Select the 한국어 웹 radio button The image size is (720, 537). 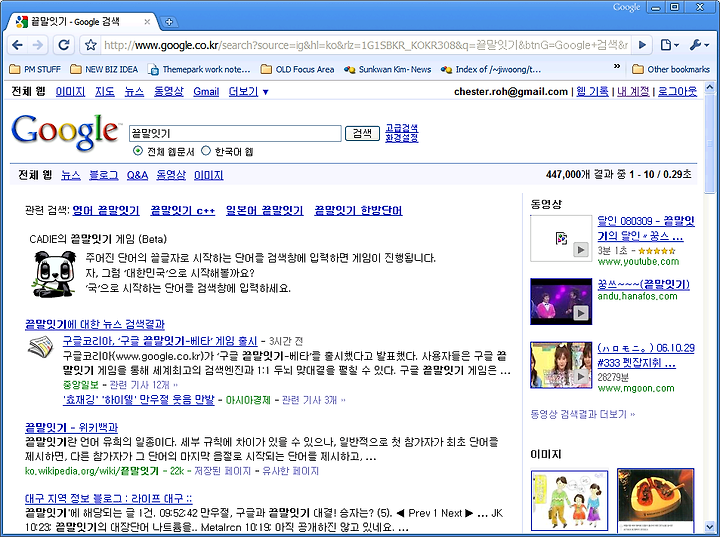(x=206, y=151)
